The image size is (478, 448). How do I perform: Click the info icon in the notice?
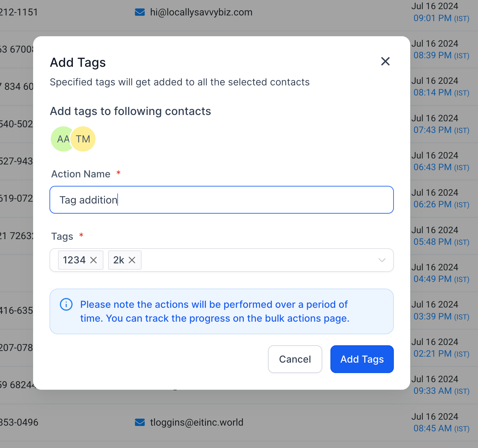(x=66, y=304)
